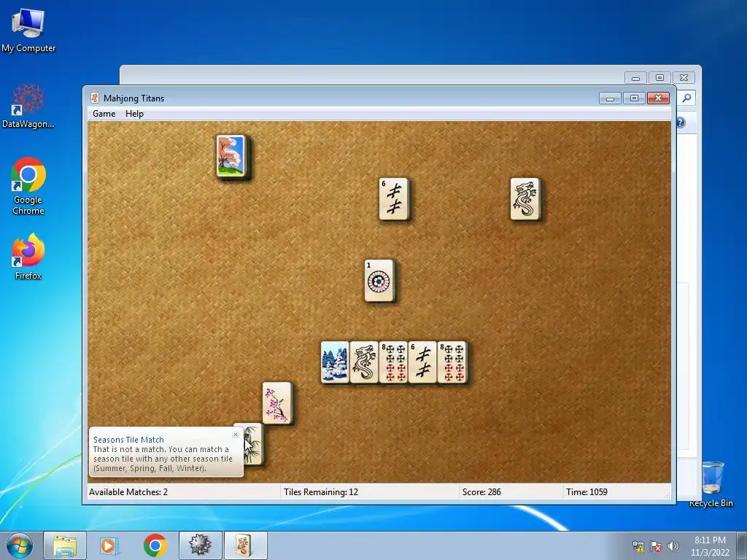Screen dimensions: 747x560
Task: Click the Mahjong Titans title bar icon
Action: click(95, 98)
